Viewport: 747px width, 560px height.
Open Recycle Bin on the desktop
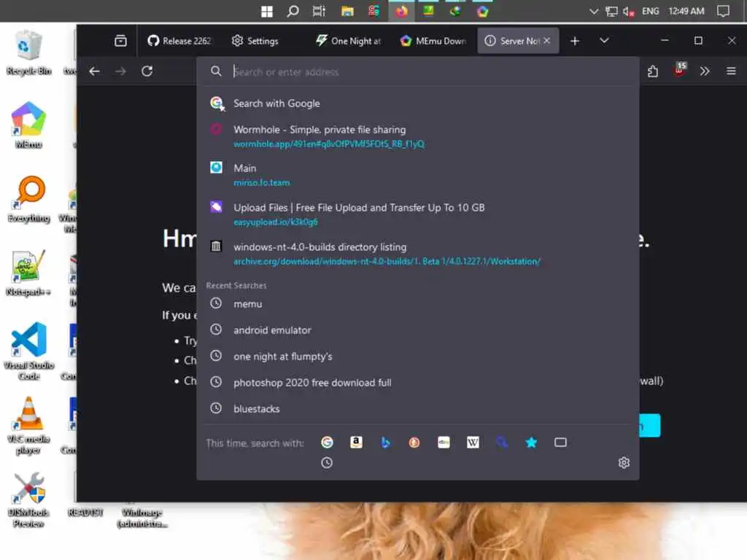(28, 52)
